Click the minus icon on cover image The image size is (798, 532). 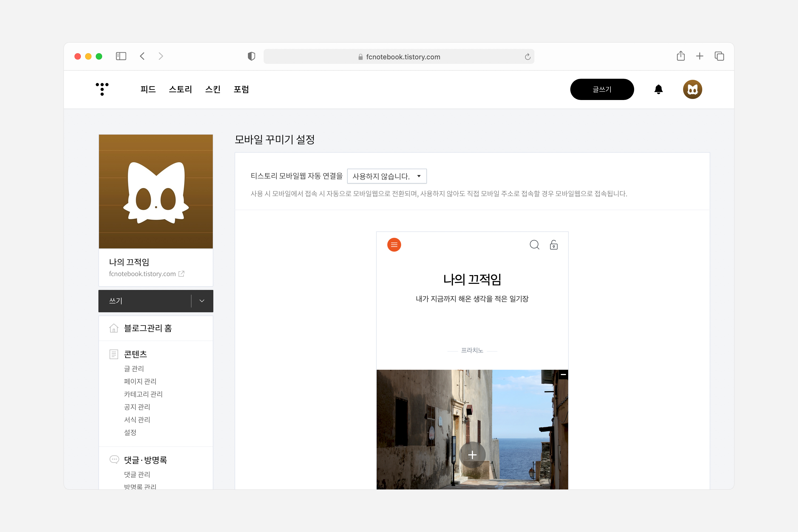563,375
